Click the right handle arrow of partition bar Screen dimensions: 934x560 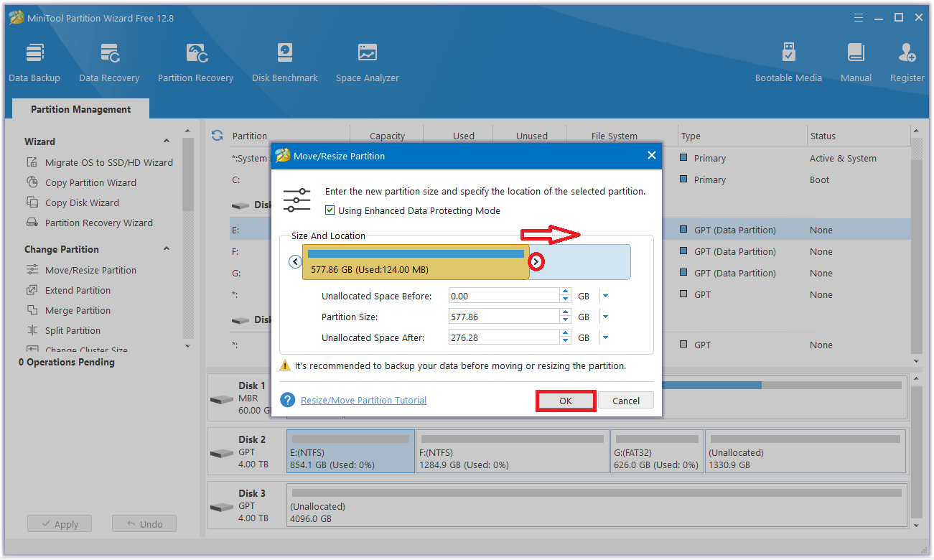[x=536, y=262]
